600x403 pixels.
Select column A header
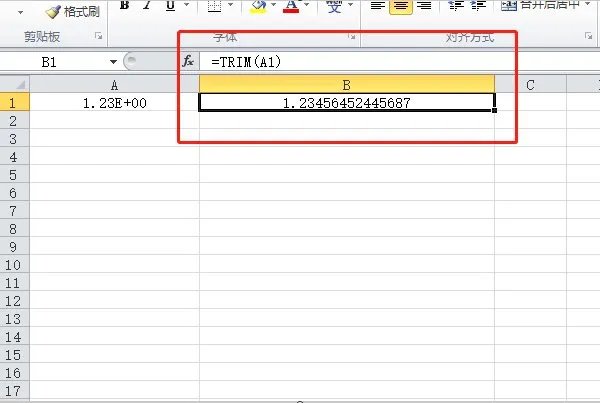click(x=114, y=84)
